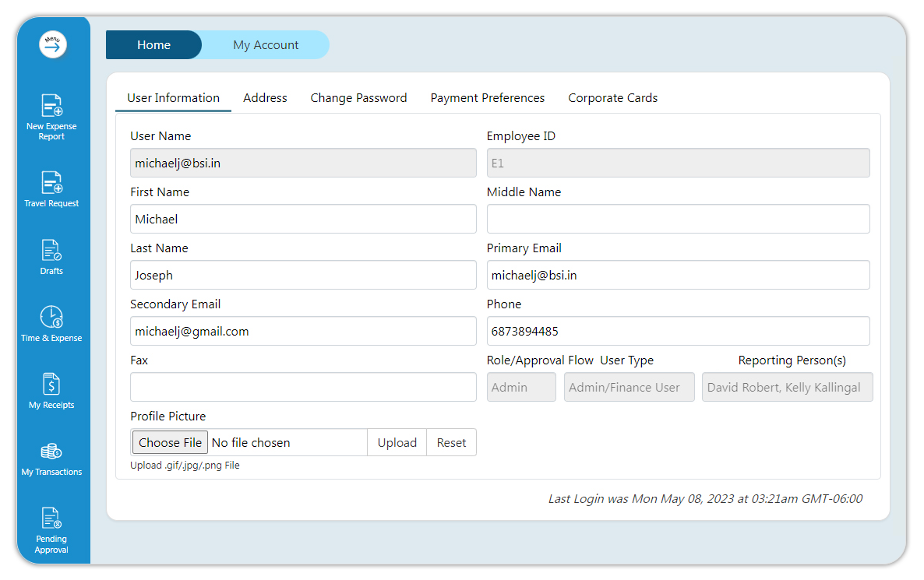Viewport: 924px width, 580px height.
Task: Go to Home in the breadcrumb
Action: (x=153, y=45)
